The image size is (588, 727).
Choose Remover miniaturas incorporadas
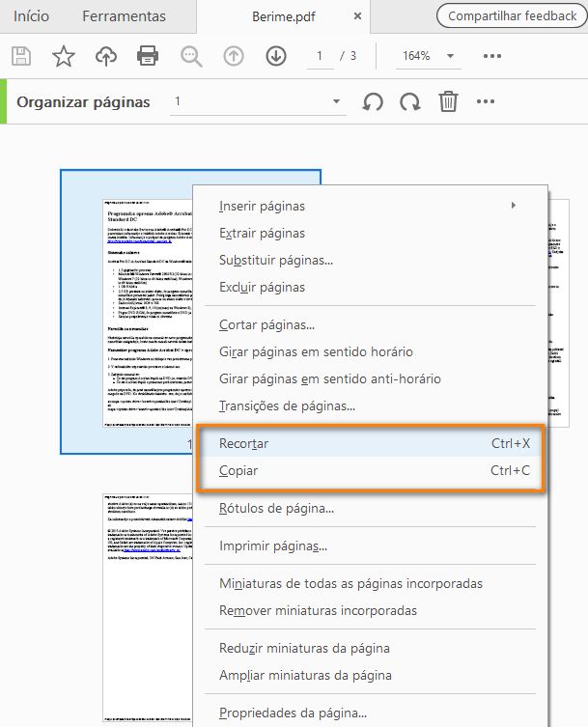(x=370, y=610)
